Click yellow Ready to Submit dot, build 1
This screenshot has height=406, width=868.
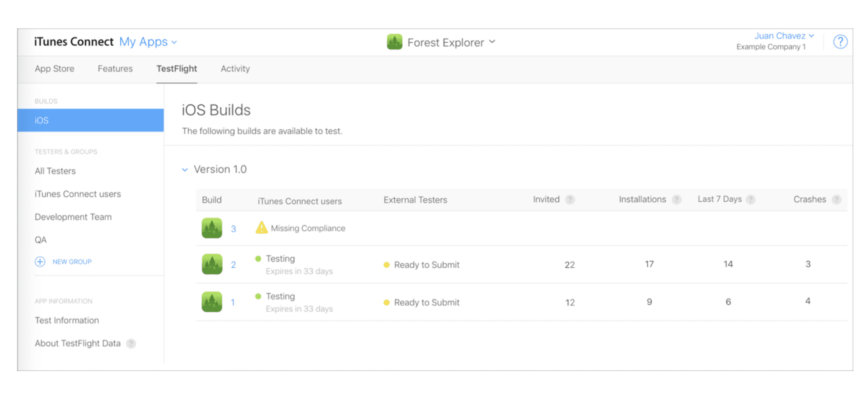pos(386,303)
